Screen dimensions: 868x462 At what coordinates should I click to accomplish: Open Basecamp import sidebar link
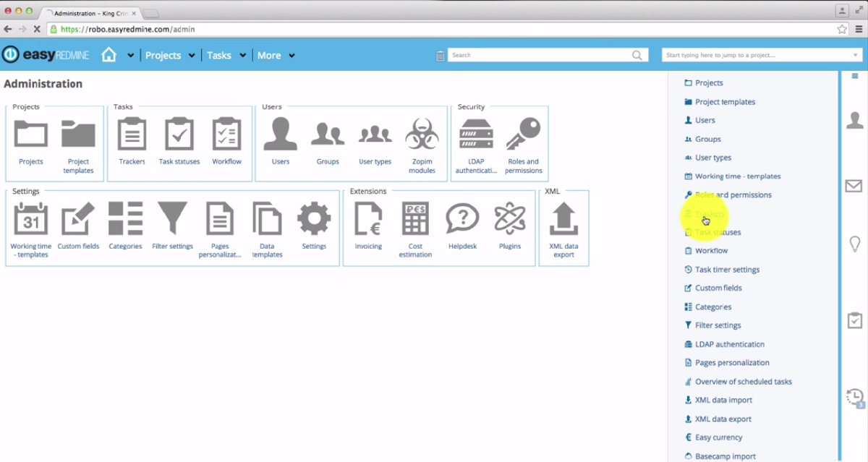pyautogui.click(x=726, y=456)
